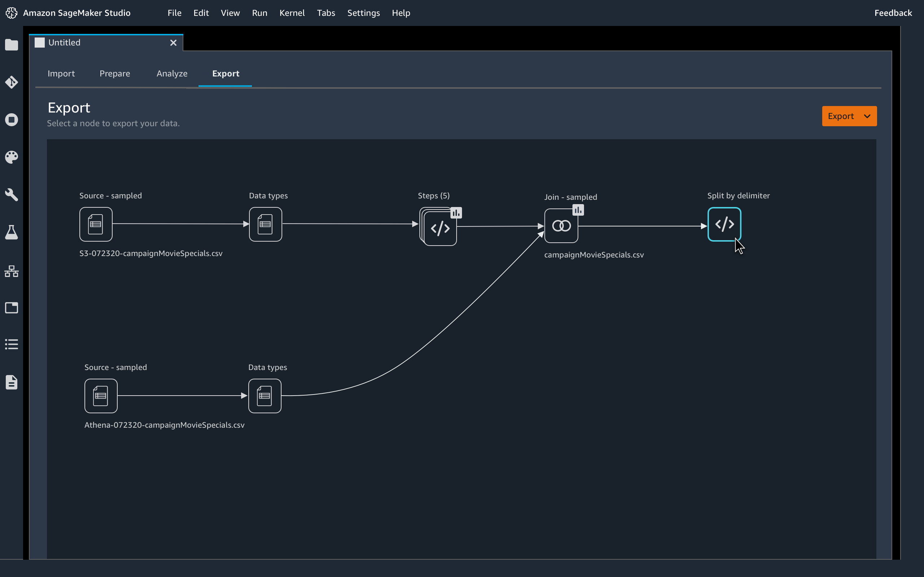Viewport: 924px width, 577px height.
Task: Close the Untitled tab
Action: coord(173,43)
